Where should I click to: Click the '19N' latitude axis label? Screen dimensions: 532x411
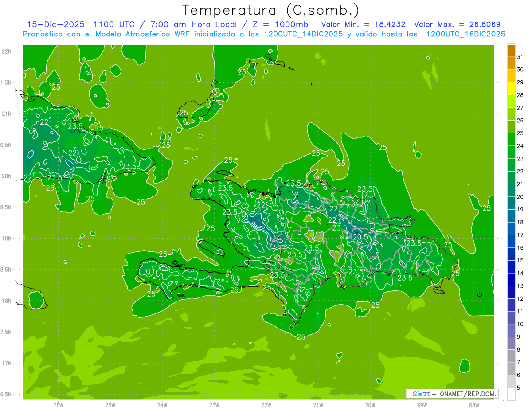click(7, 239)
